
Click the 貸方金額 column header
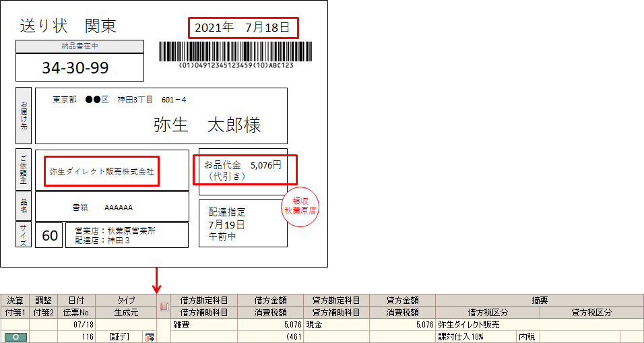pyautogui.click(x=402, y=301)
